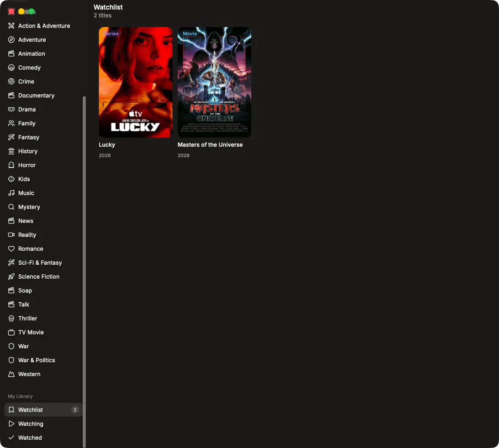Click the bookmark icon beside Watchlist
Viewport: 499px width, 448px height.
[x=11, y=410]
